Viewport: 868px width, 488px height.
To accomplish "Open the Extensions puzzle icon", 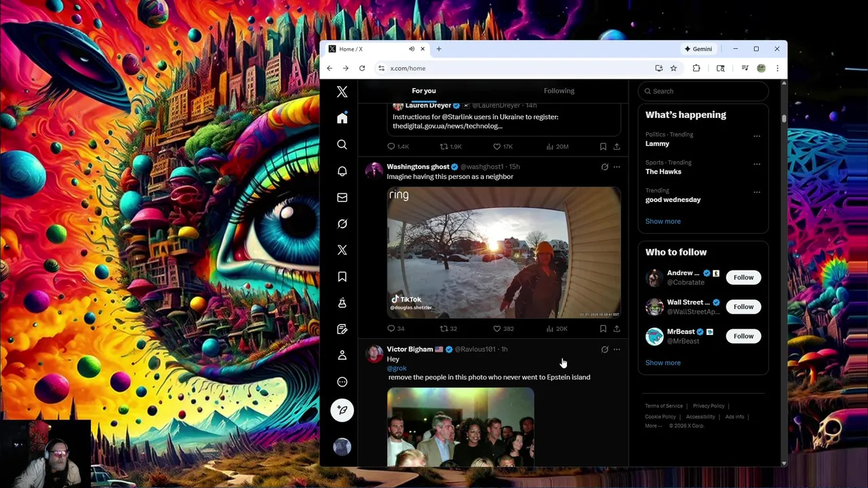I will [x=696, y=68].
